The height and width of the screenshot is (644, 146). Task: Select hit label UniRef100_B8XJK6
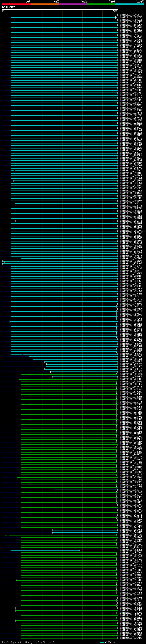point(131,372)
